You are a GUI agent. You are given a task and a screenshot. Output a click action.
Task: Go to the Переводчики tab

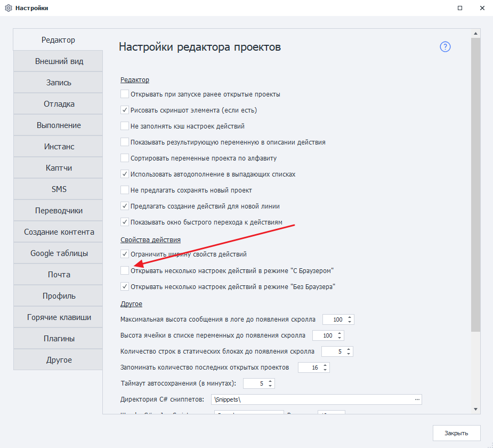tap(58, 211)
